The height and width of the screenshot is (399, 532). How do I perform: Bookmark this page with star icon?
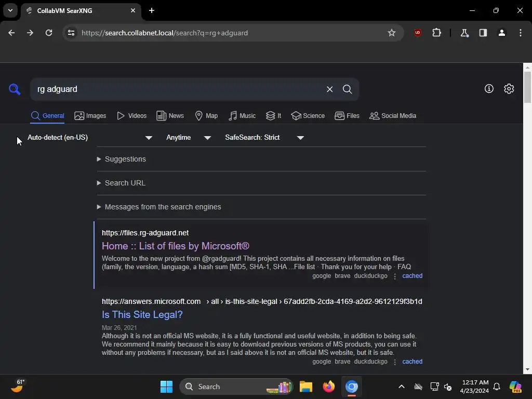coord(392,33)
